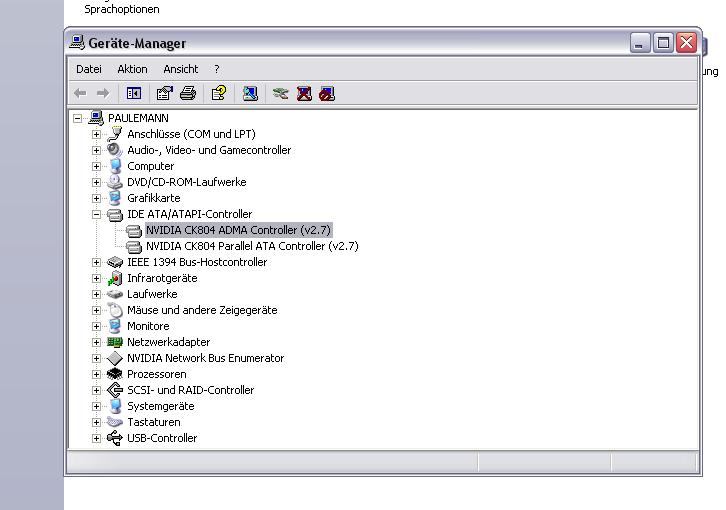Click the Prozessoren chip icon
The height and width of the screenshot is (510, 726).
pos(115,374)
